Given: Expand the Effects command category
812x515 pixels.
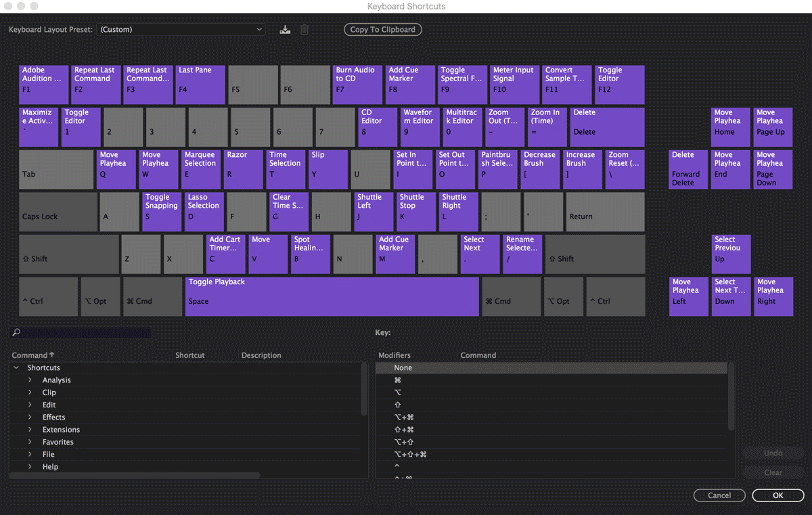Looking at the screenshot, I should click(x=30, y=417).
